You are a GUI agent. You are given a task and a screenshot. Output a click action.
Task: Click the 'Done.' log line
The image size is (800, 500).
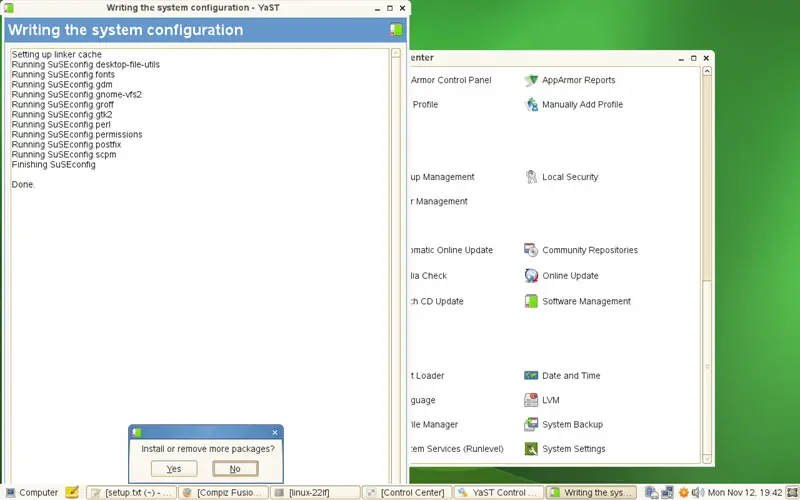[23, 184]
